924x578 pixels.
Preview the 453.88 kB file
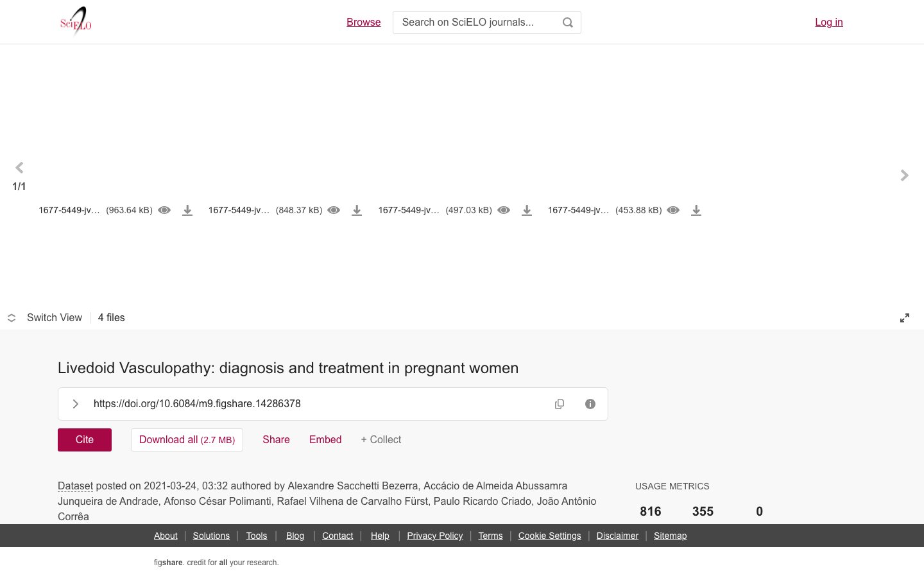pos(673,210)
